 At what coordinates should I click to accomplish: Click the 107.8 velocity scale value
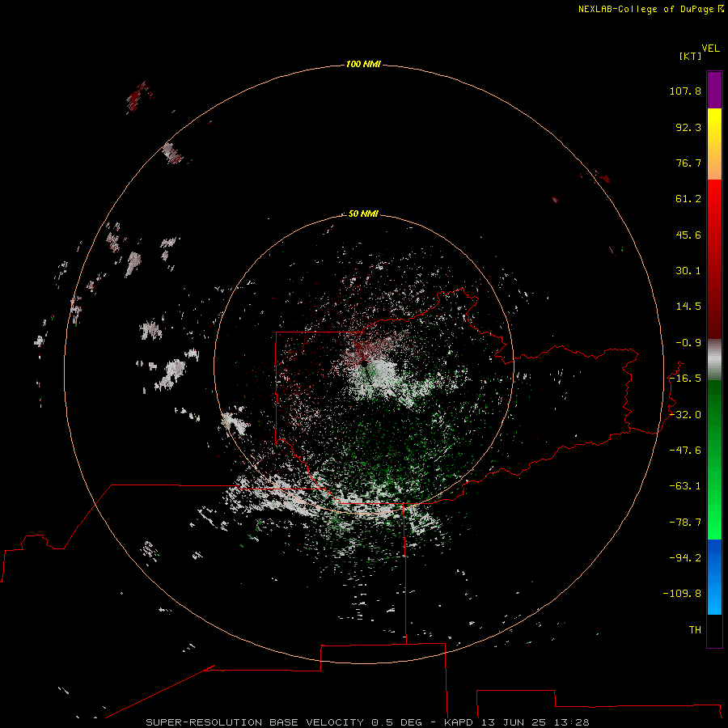[685, 91]
